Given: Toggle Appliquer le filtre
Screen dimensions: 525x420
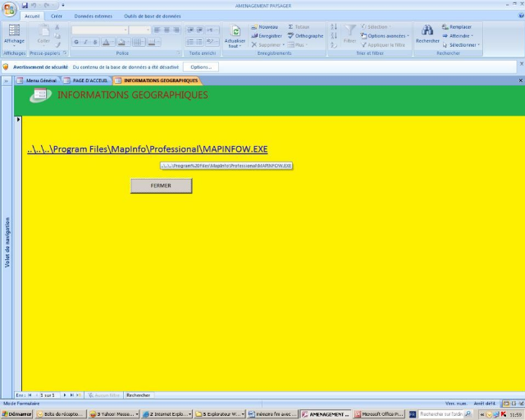Looking at the screenshot, I should [x=383, y=45].
